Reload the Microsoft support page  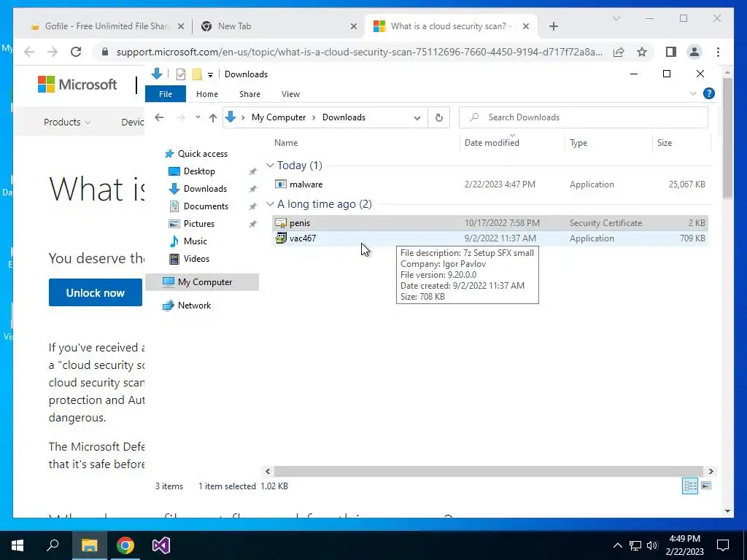(x=76, y=52)
